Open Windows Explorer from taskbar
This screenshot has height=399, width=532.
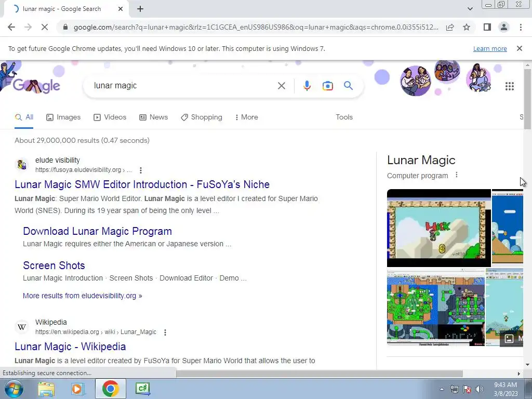(46, 389)
